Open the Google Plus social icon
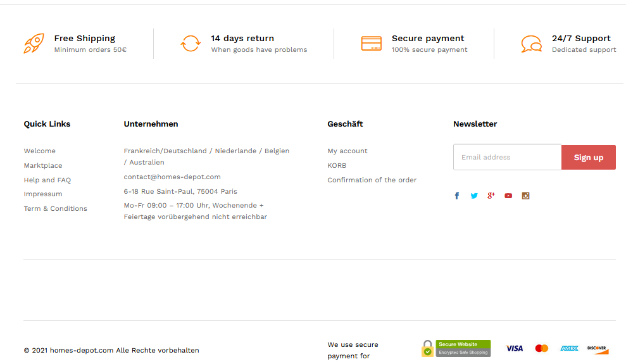Viewport: 626px width, 364px height. tap(491, 195)
